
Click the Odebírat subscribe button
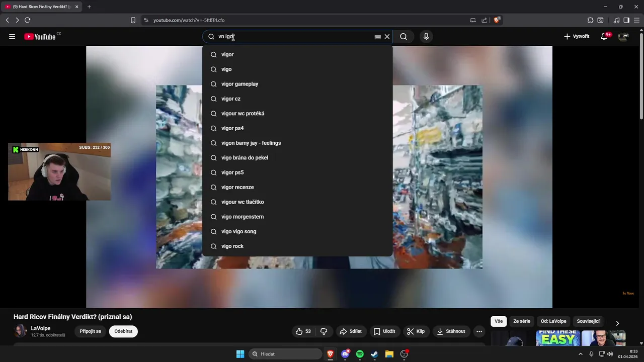coord(123,331)
